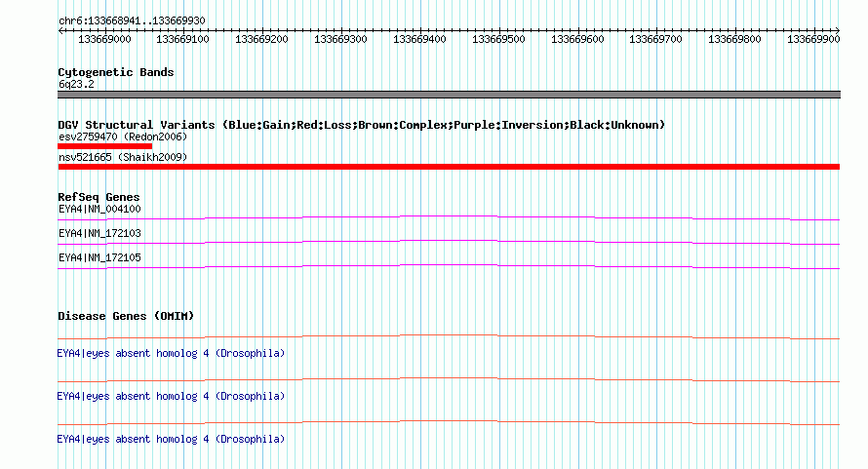Click the long red nsv521665 loss bar

coord(449,167)
